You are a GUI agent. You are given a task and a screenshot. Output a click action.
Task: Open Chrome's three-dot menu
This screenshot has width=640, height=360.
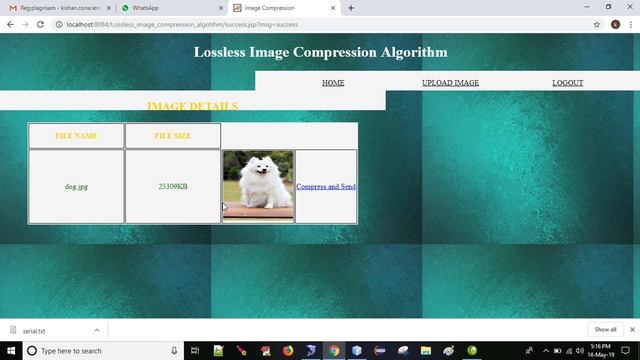(631, 24)
